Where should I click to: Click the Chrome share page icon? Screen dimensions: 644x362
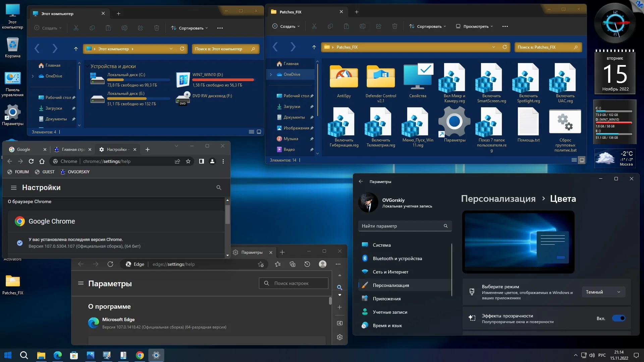pyautogui.click(x=177, y=161)
